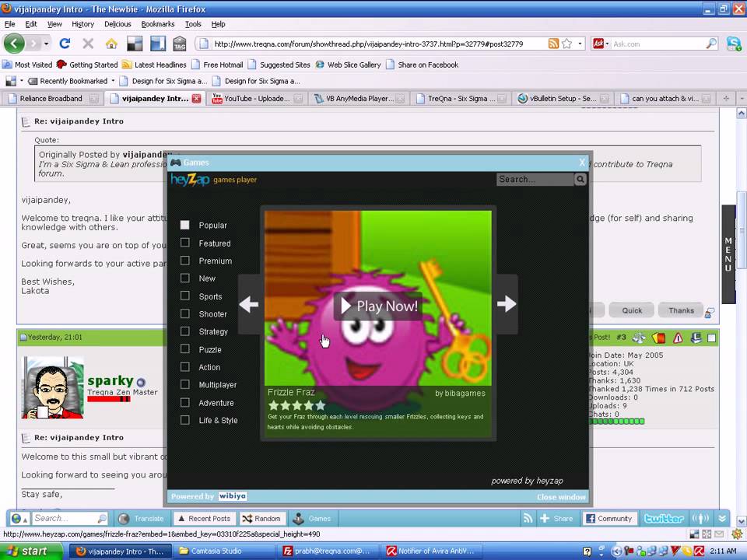Viewport: 747px width, 560px height.
Task: Close the vijaipandey Intro tab
Action: click(196, 99)
